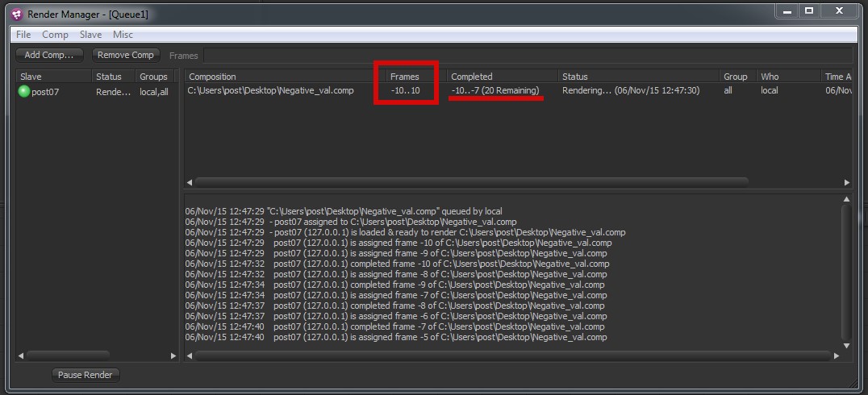868x395 pixels.
Task: Click the log panel horizontal scrollbar thumb
Action: pyautogui.click(x=512, y=355)
